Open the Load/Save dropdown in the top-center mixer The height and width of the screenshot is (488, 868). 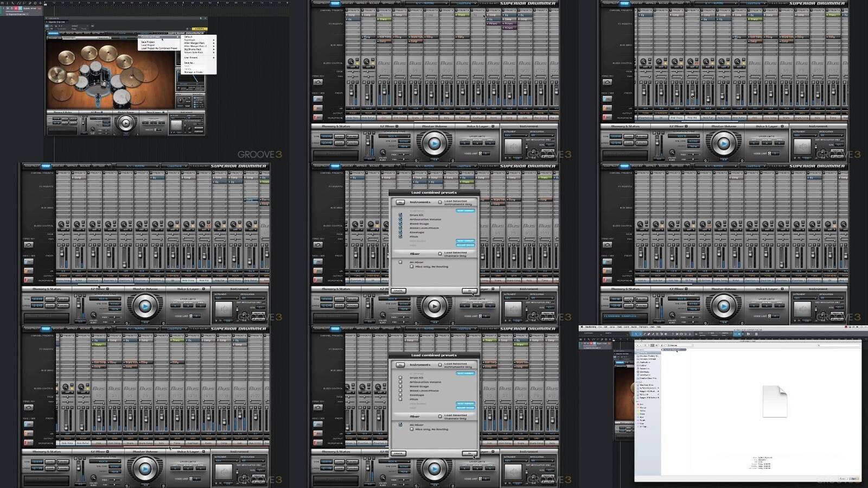[464, 3]
